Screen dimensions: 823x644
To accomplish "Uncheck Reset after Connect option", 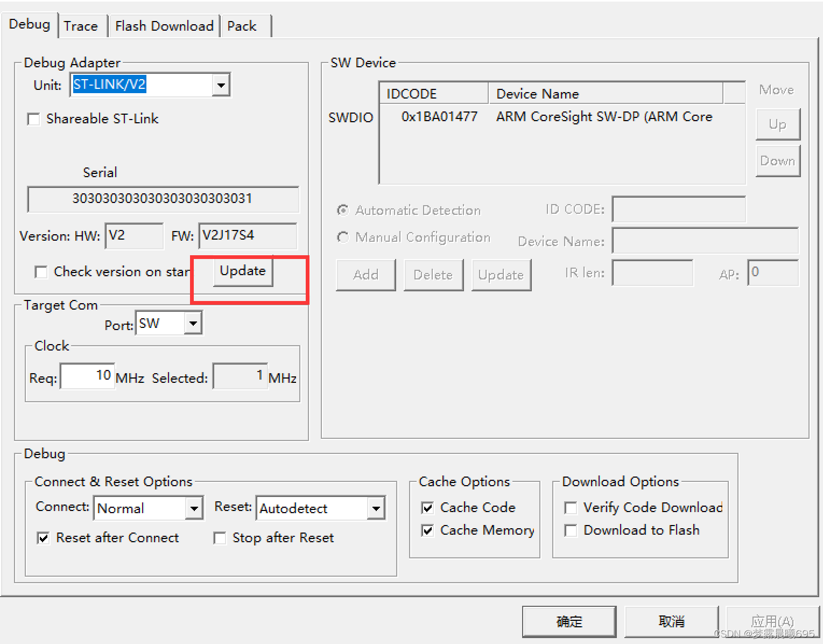I will point(43,537).
